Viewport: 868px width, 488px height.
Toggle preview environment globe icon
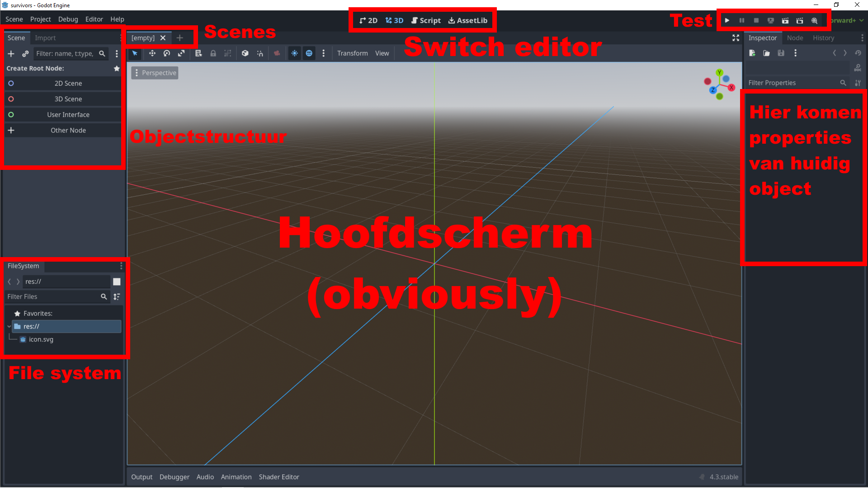tap(309, 53)
